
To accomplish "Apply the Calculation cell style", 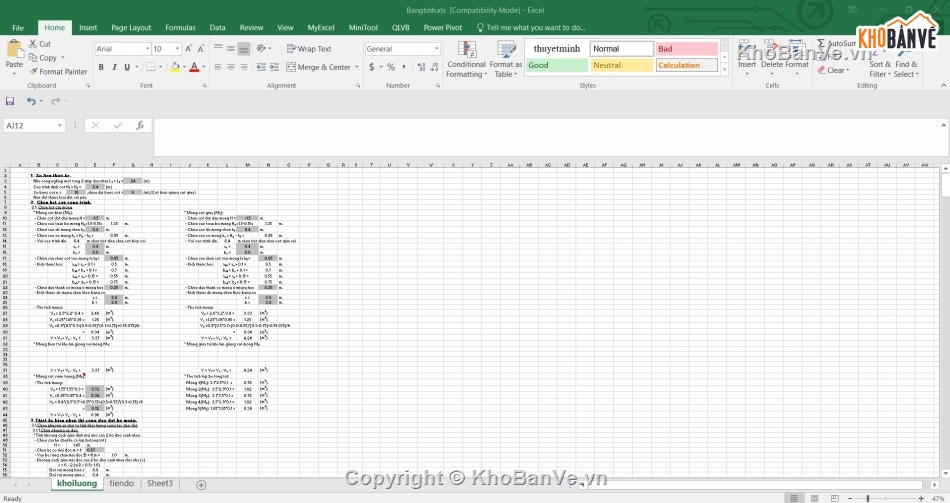I will pyautogui.click(x=687, y=65).
